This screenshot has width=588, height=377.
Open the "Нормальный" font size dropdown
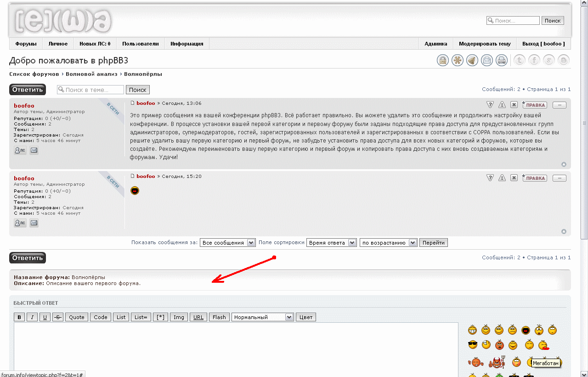[x=263, y=317]
